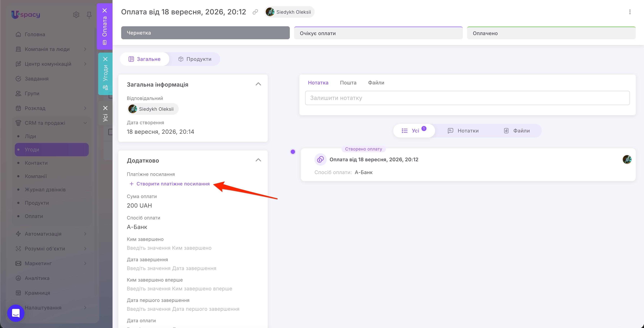Viewport: 644px width, 328px height.
Task: Copy payment link chain icon
Action: click(255, 12)
